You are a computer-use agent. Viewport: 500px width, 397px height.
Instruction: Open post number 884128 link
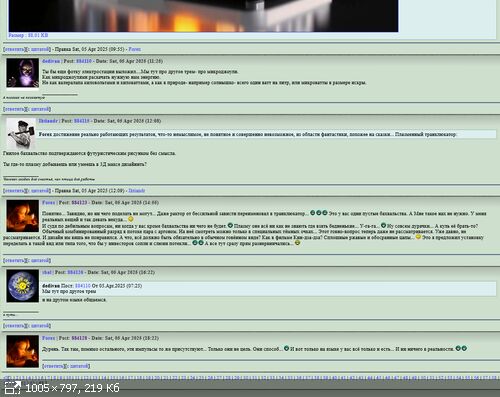(x=79, y=338)
